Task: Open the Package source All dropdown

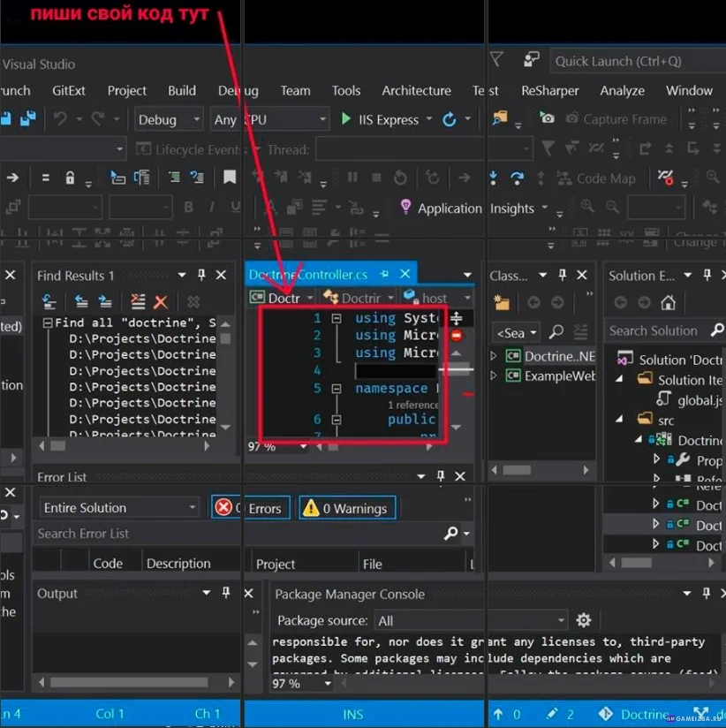Action: [x=471, y=620]
